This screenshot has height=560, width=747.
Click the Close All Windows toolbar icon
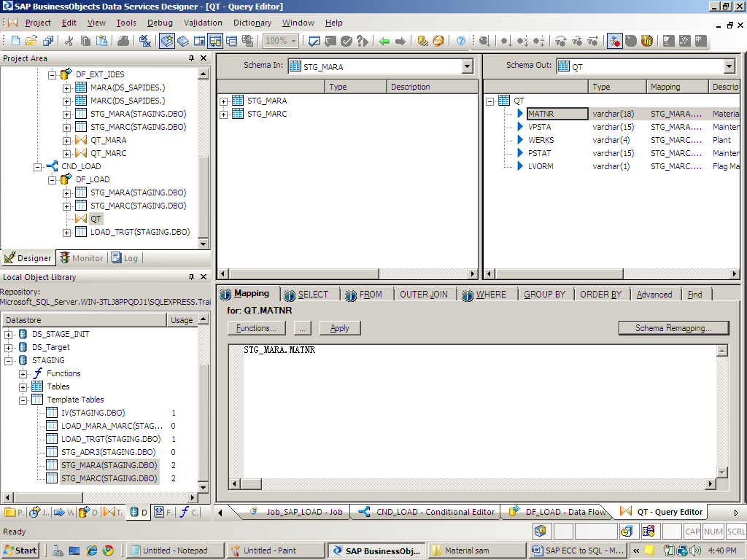[145, 41]
